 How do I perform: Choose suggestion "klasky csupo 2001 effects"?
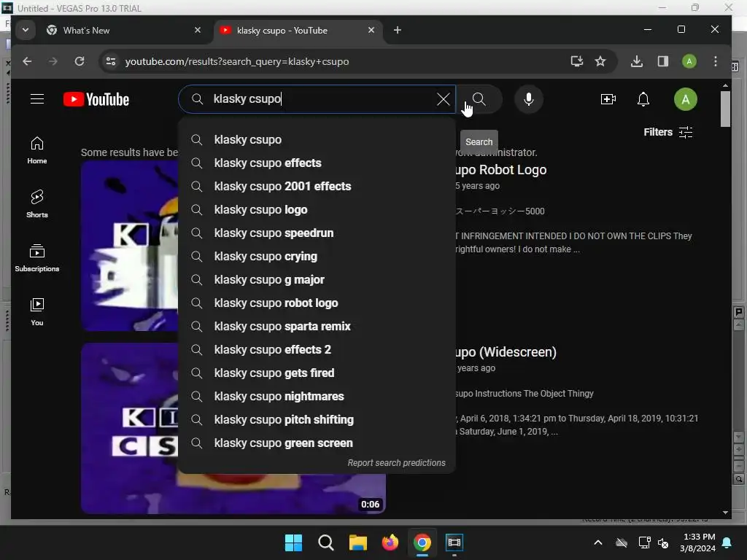click(317, 186)
